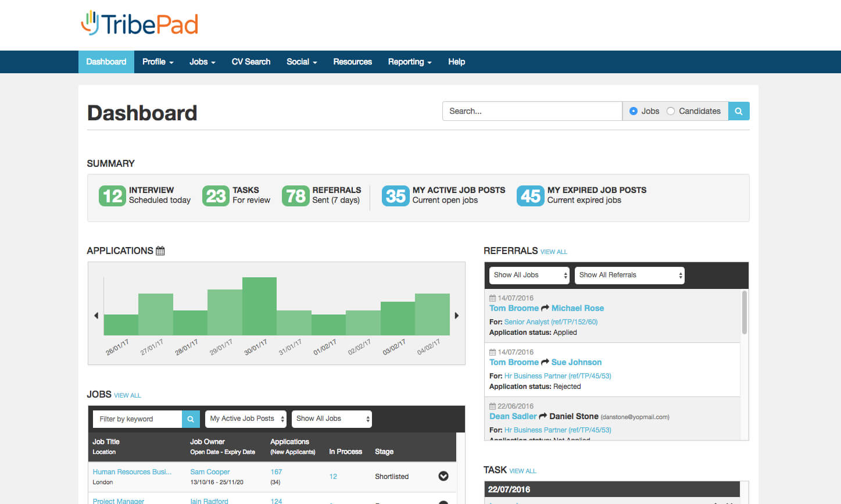Open the Resources menu item
This screenshot has height=504, width=841.
click(353, 62)
